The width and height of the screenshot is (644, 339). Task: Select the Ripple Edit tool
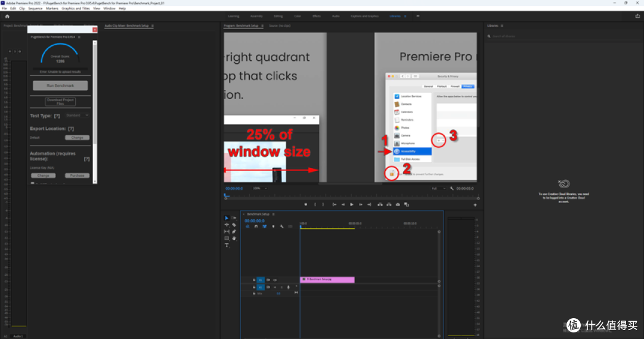point(227,225)
